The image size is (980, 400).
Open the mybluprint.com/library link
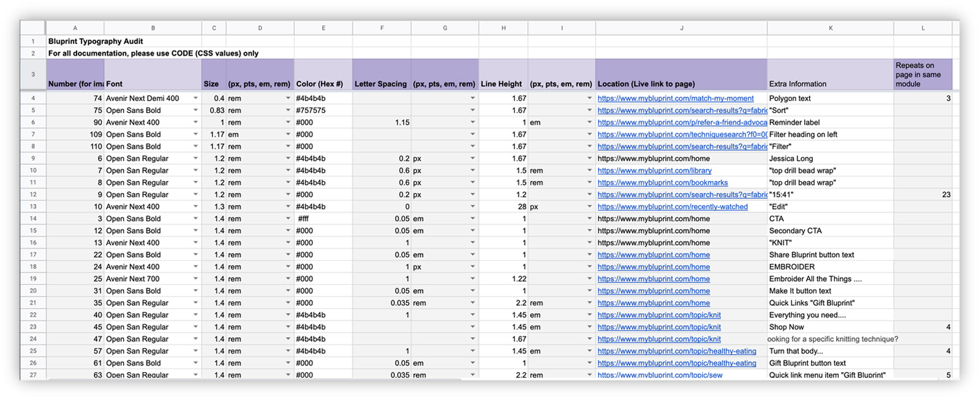[x=655, y=170]
